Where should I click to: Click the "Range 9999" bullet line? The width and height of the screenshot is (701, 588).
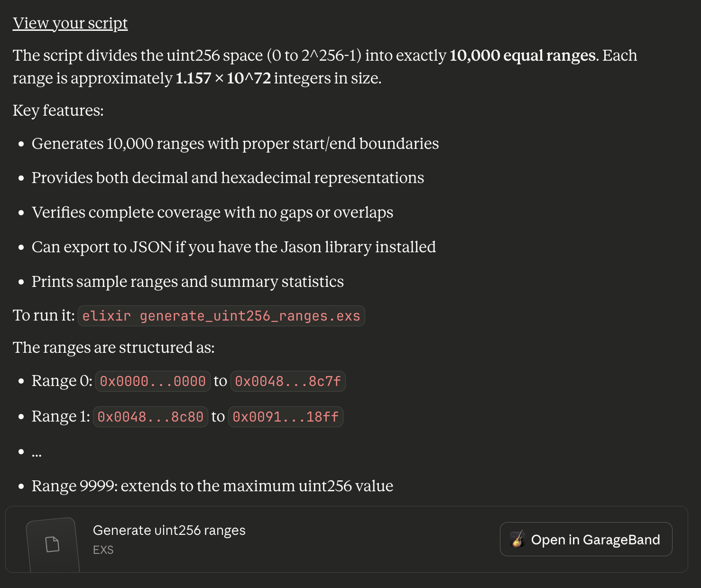point(212,486)
